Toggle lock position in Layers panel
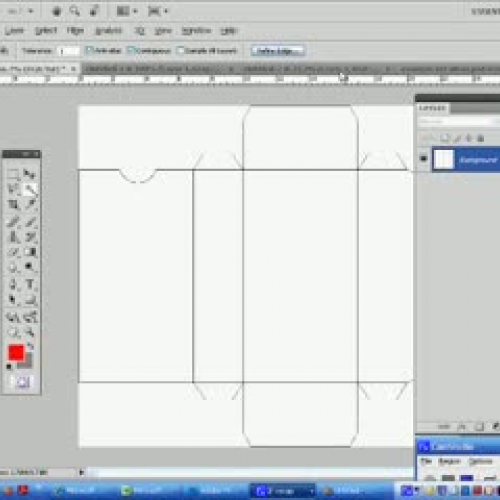 point(469,138)
